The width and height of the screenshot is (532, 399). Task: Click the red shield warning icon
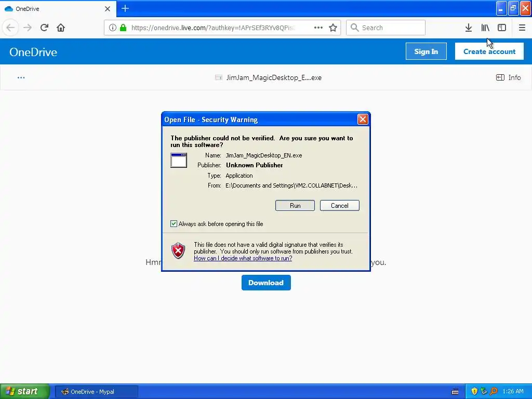pos(178,251)
